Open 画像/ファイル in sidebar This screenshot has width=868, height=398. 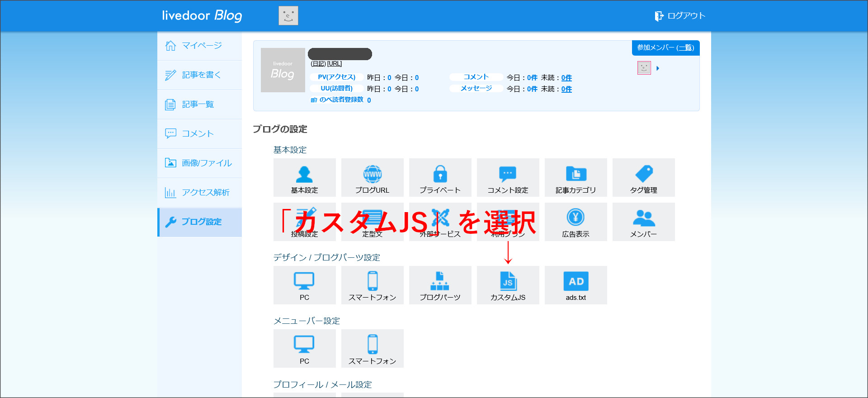tap(199, 163)
